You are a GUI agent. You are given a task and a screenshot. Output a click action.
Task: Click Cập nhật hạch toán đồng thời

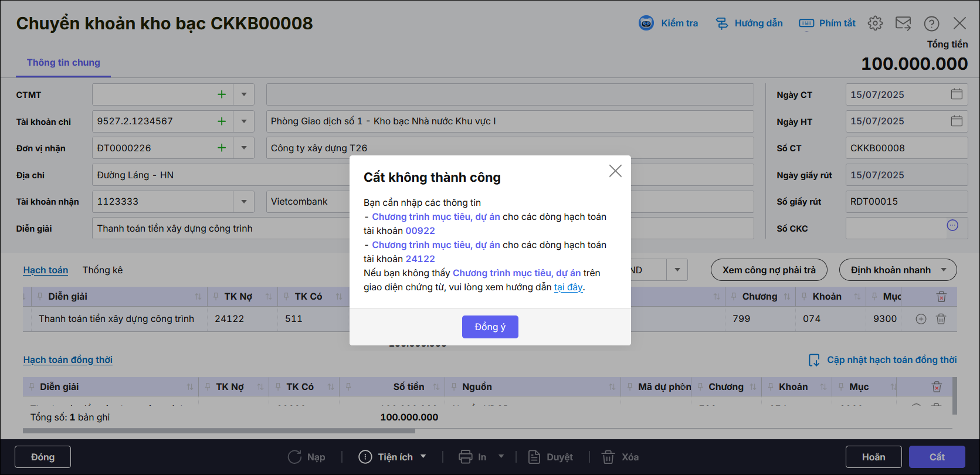click(x=883, y=360)
